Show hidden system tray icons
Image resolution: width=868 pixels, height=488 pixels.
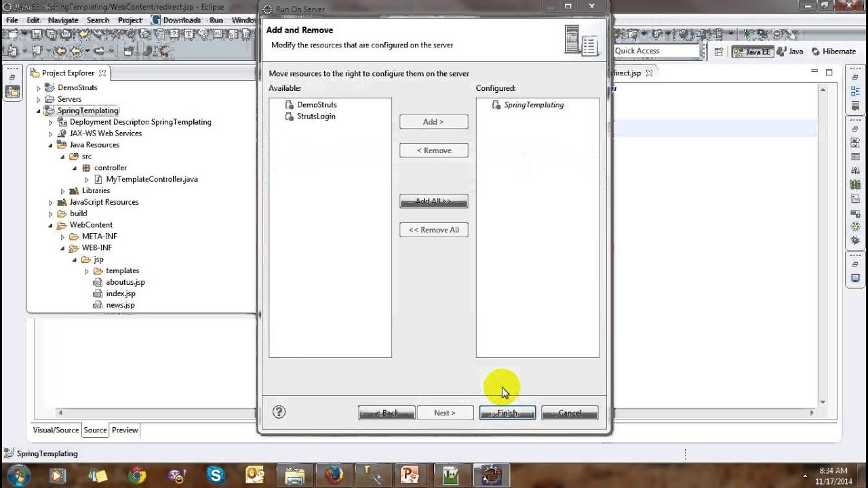coord(805,475)
